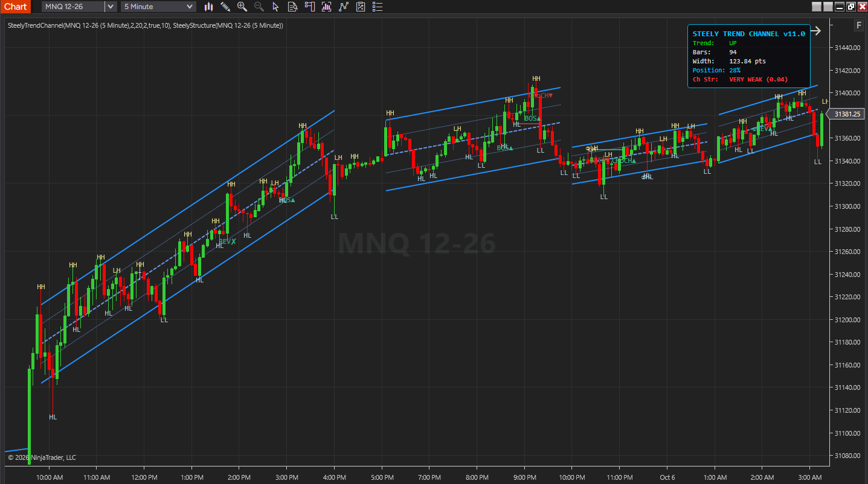Image resolution: width=868 pixels, height=484 pixels.
Task: Click the 31200.00 price axis label
Action: (847, 320)
